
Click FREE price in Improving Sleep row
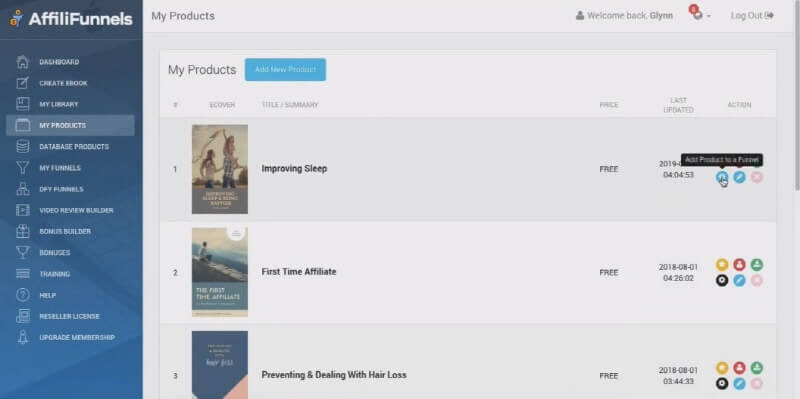click(609, 169)
